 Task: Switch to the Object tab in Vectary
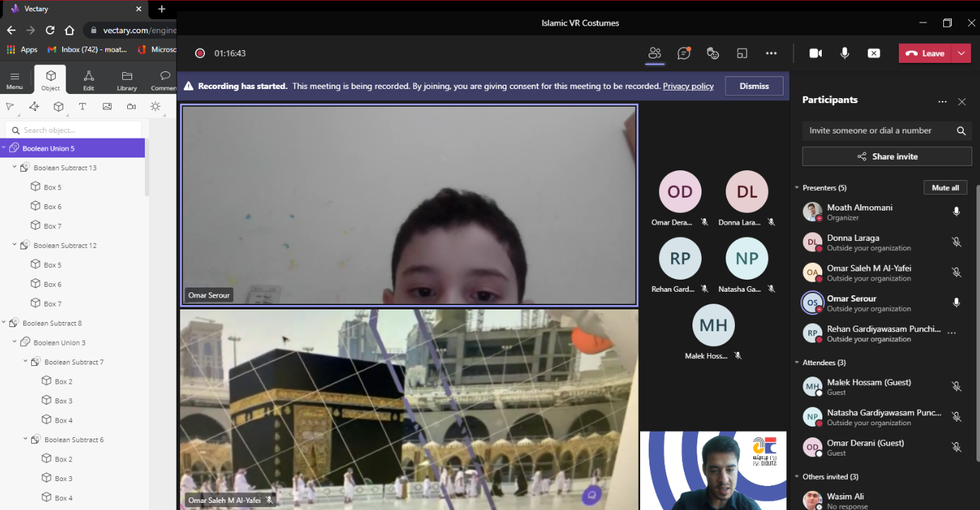click(x=50, y=80)
